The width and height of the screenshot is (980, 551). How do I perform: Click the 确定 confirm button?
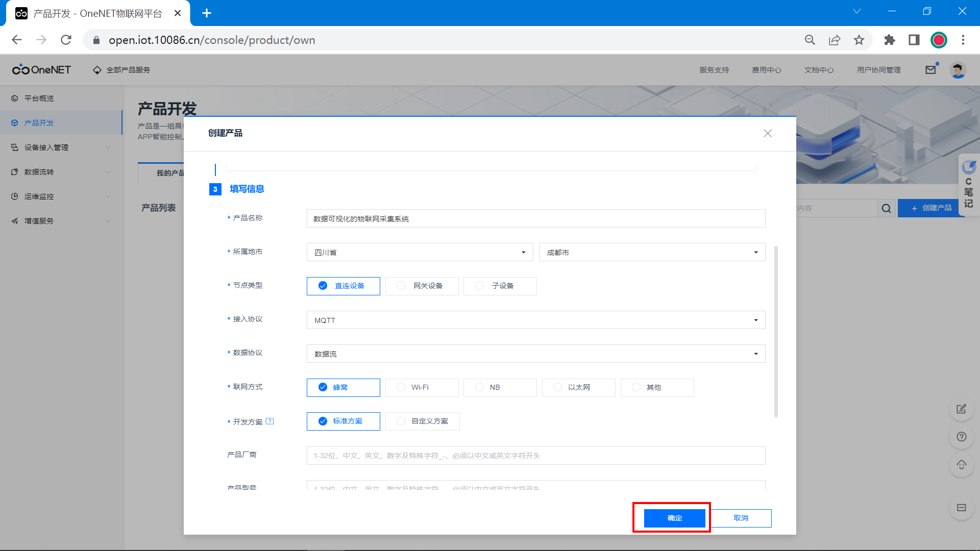coord(674,518)
